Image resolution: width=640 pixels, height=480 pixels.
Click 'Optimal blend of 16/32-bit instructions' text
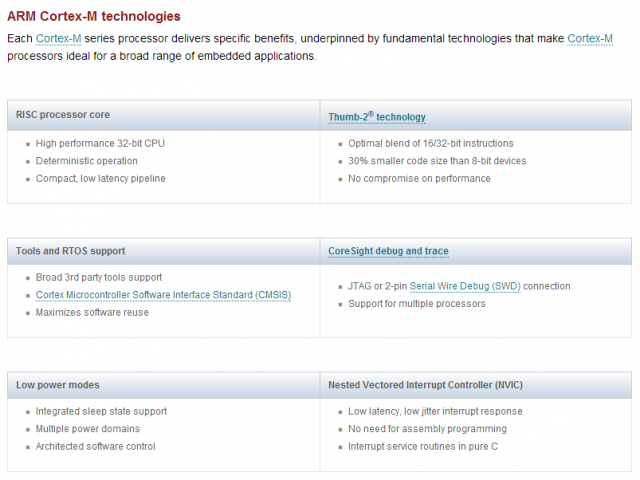click(431, 143)
